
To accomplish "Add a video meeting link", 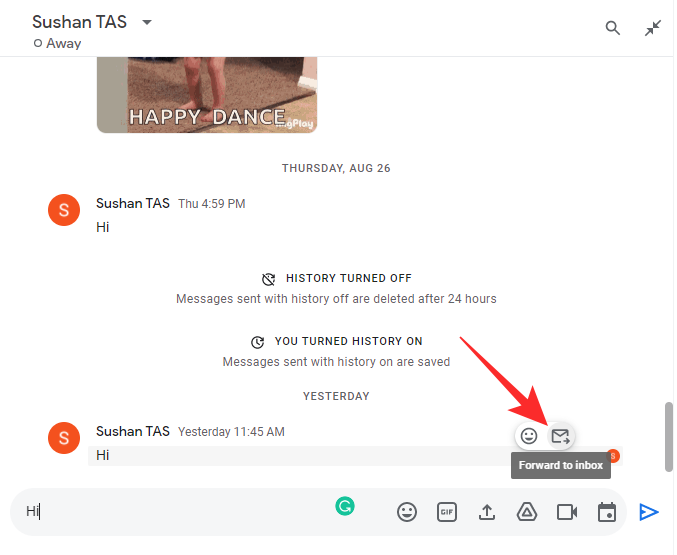I will [x=567, y=512].
